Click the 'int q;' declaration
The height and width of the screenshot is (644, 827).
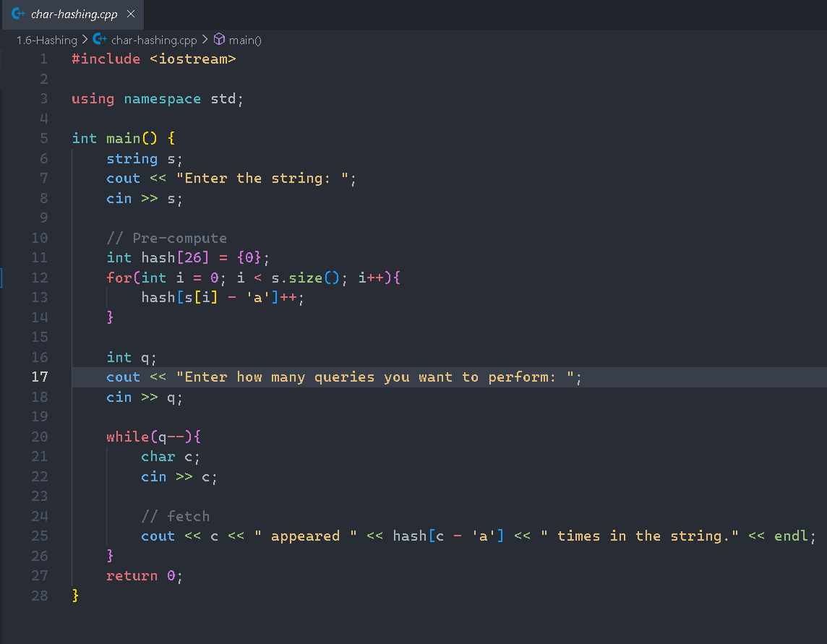(132, 358)
